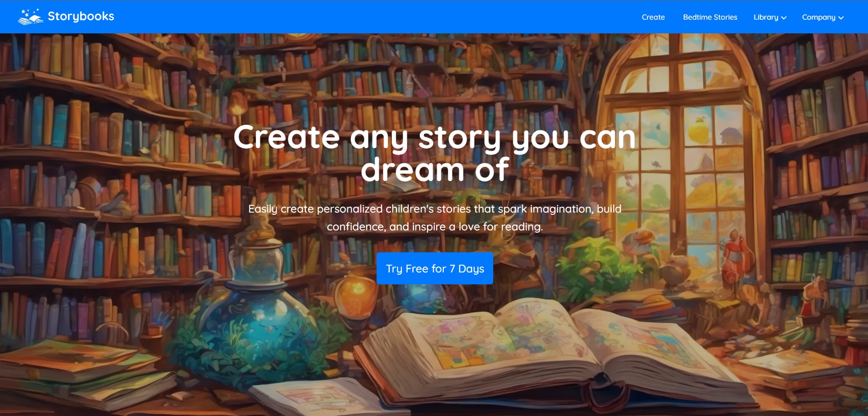Open the Create page from navigation
Screen dimensions: 868x416
pyautogui.click(x=653, y=17)
